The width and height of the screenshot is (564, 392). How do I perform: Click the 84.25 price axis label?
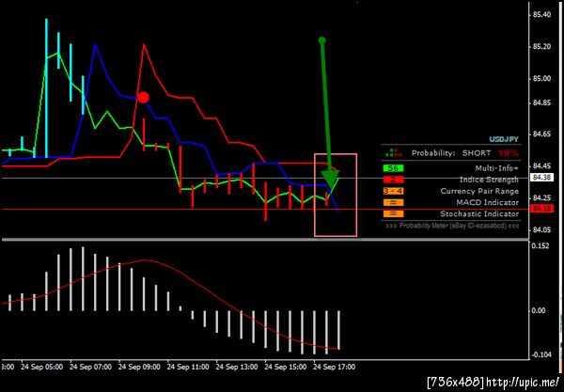(x=541, y=197)
